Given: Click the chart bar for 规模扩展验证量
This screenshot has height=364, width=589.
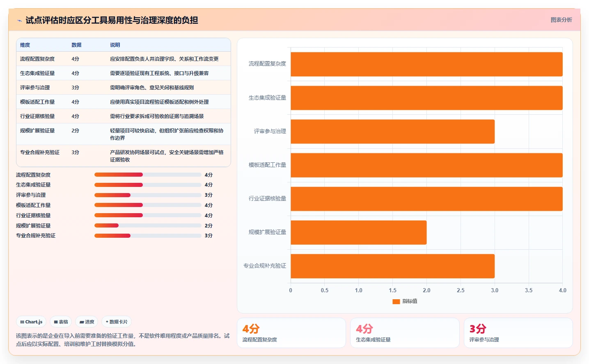Looking at the screenshot, I should (359, 232).
